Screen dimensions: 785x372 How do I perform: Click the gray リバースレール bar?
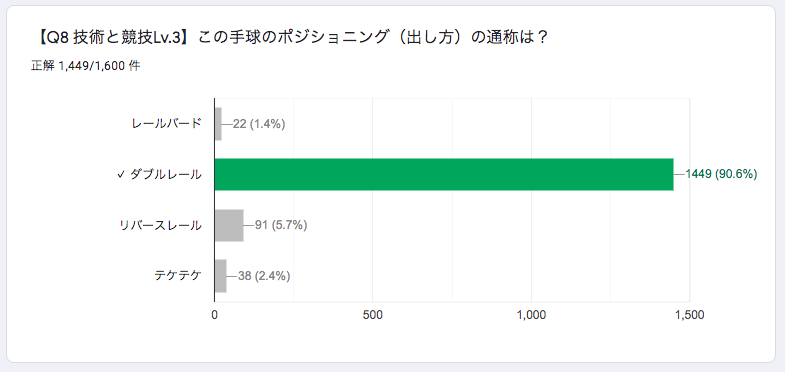tap(229, 225)
